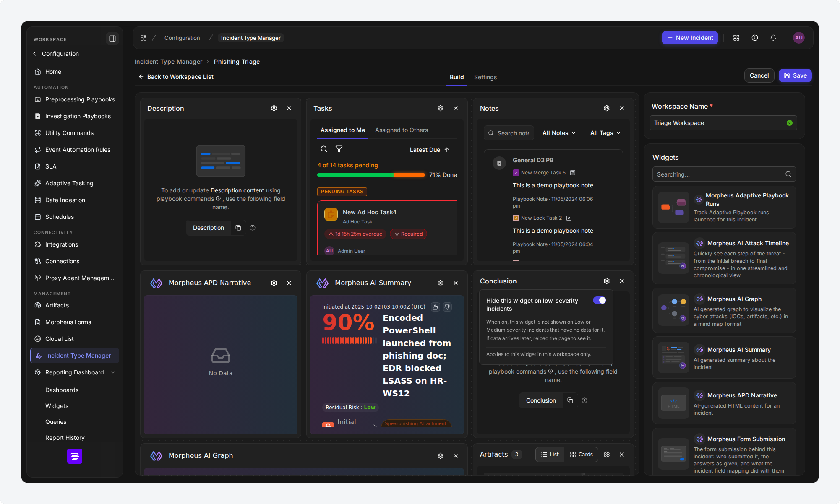Switch to Assigned to Others tab

click(x=402, y=130)
